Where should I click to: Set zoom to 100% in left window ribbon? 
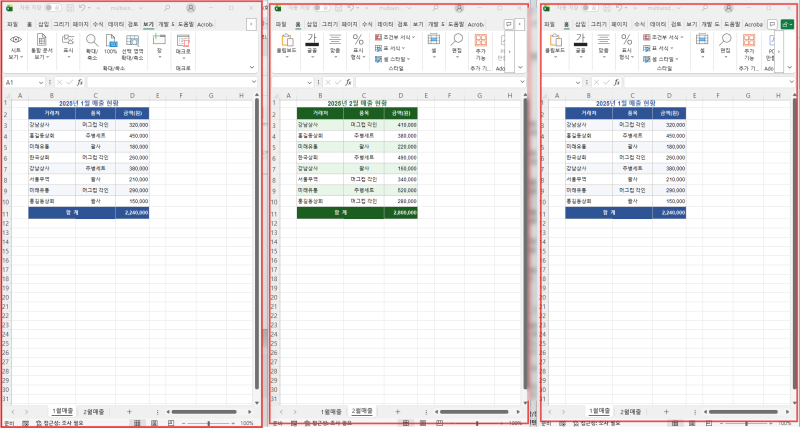111,45
